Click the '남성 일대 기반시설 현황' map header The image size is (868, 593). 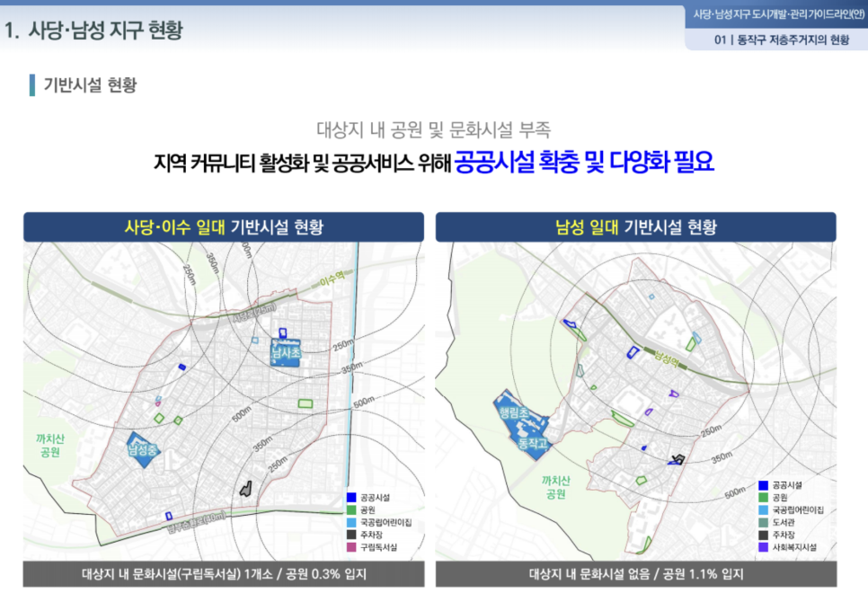pos(636,227)
